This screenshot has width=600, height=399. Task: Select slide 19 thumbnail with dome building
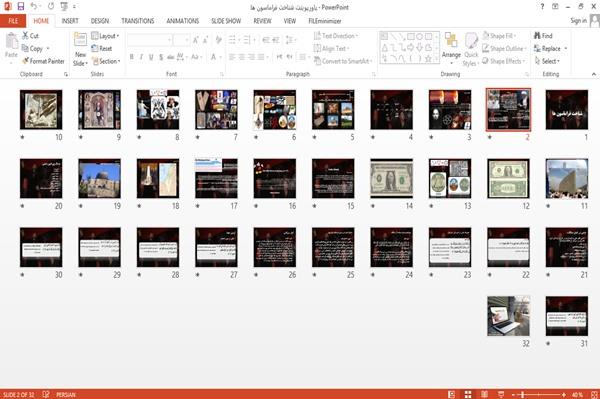[99, 179]
